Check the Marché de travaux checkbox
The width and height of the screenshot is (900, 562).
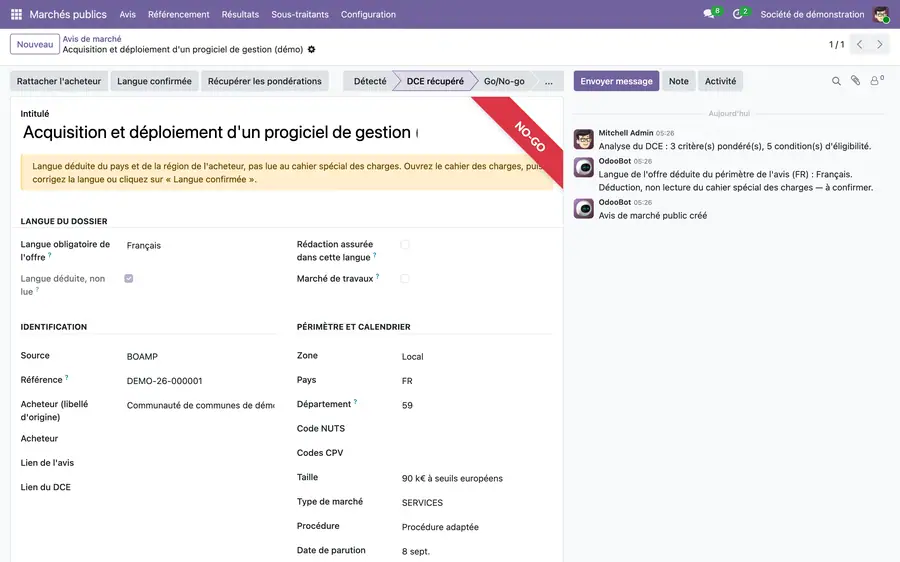pos(405,278)
